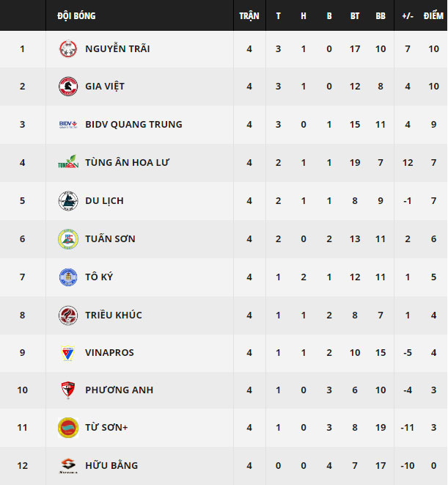The width and height of the screenshot is (448, 485).
Task: Click the Hữu Bằng logo
Action: click(68, 466)
